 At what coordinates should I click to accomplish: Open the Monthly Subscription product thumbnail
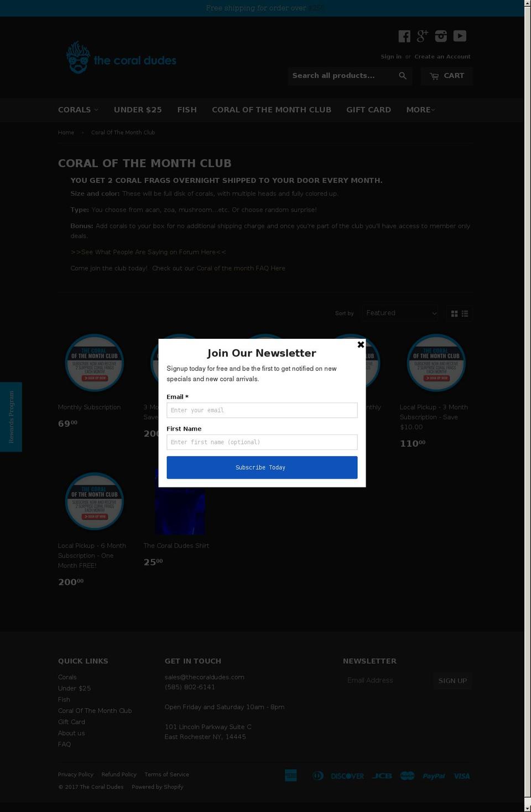[94, 363]
